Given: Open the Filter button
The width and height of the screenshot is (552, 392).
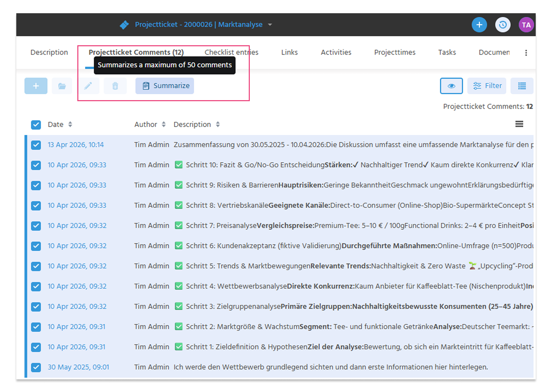Looking at the screenshot, I should coord(487,86).
